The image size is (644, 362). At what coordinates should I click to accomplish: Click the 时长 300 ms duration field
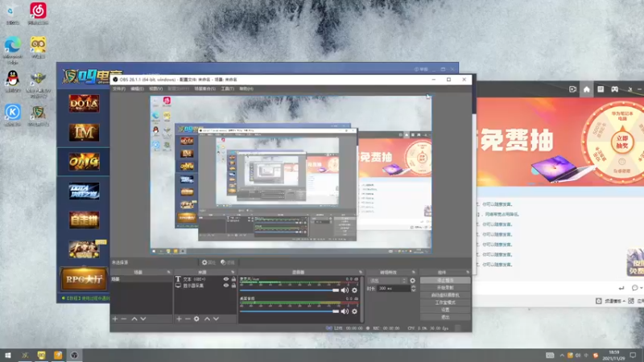click(x=394, y=289)
